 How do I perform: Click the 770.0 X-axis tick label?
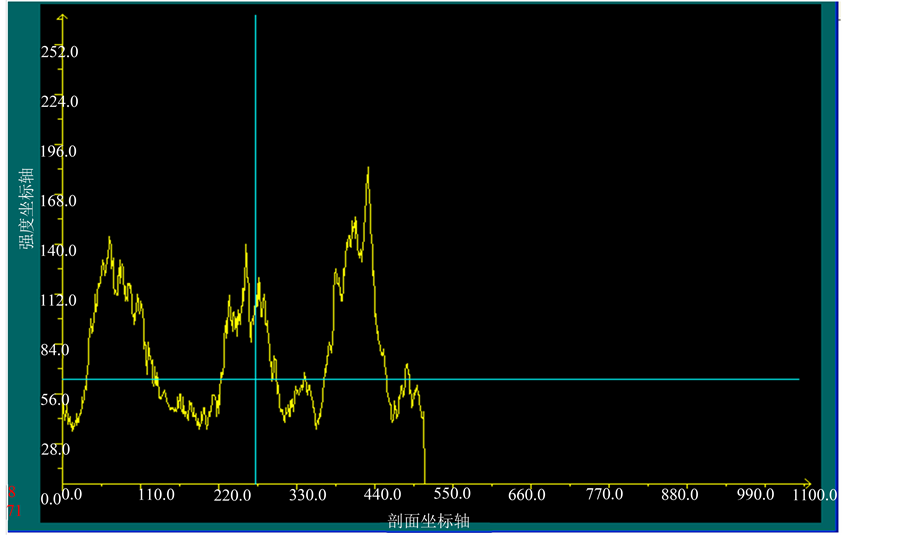tap(604, 495)
